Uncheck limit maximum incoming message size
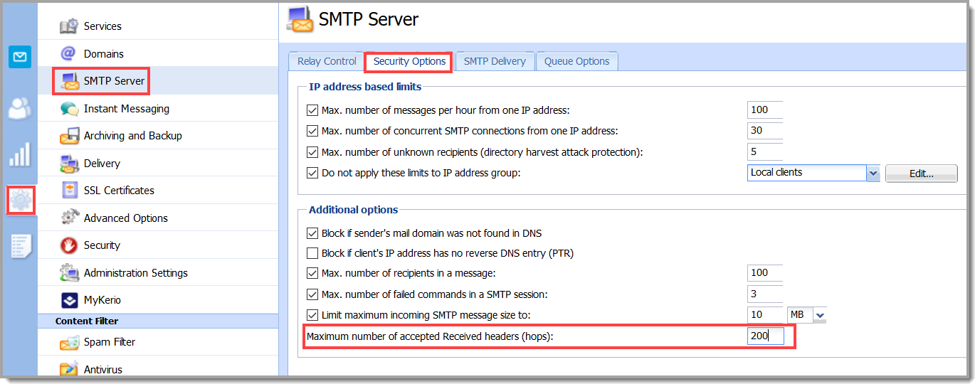Viewport: 980px width, 389px height. tap(312, 315)
